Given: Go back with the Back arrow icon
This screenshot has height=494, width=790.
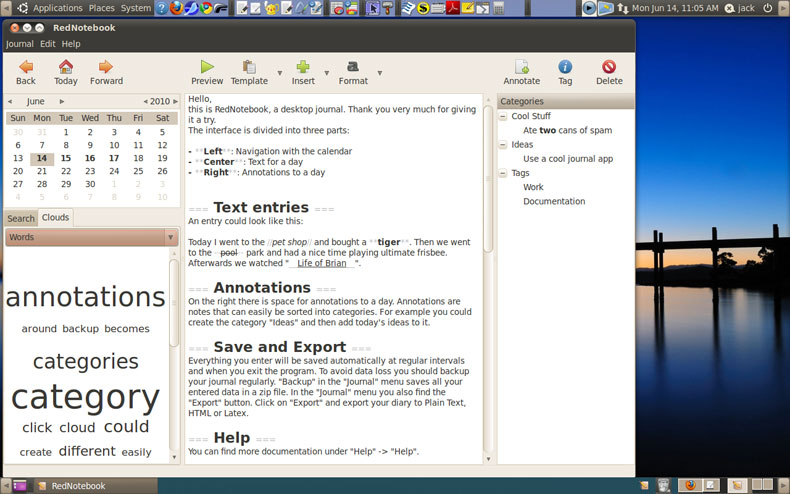Looking at the screenshot, I should (26, 67).
